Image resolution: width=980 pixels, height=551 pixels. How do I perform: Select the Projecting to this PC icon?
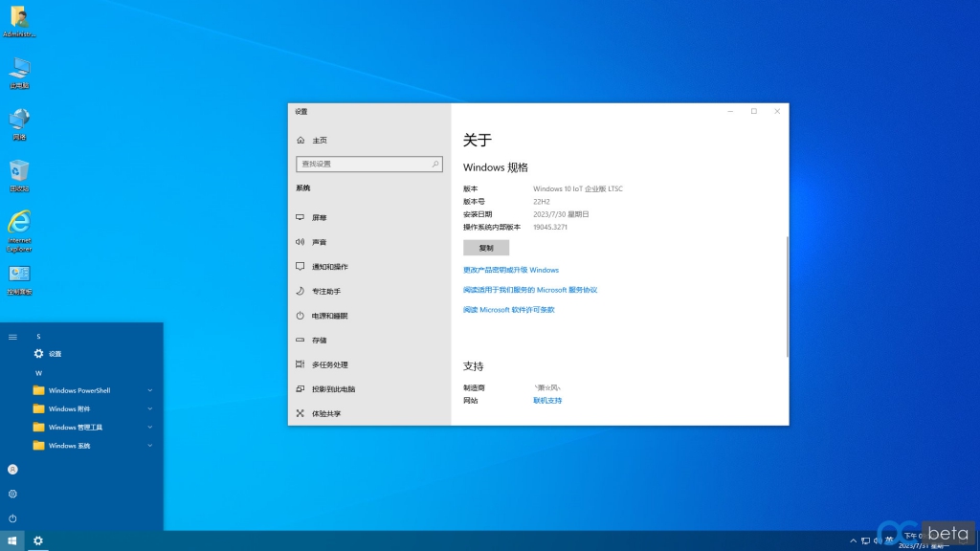tap(300, 388)
